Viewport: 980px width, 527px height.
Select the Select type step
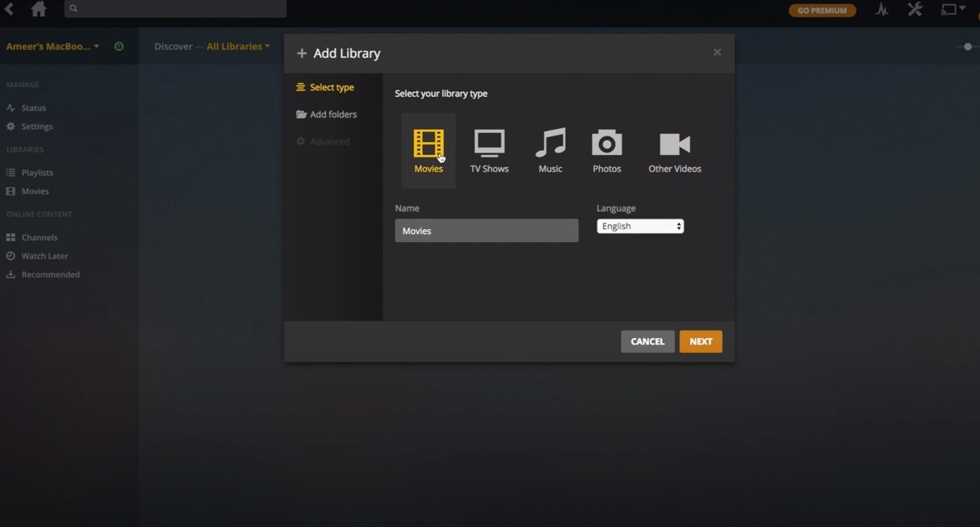point(331,87)
